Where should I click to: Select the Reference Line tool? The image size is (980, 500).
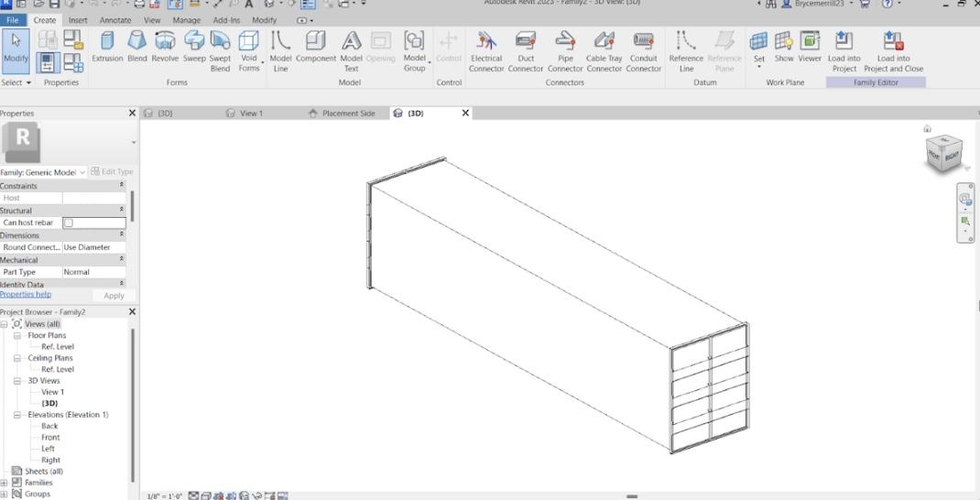pos(686,51)
